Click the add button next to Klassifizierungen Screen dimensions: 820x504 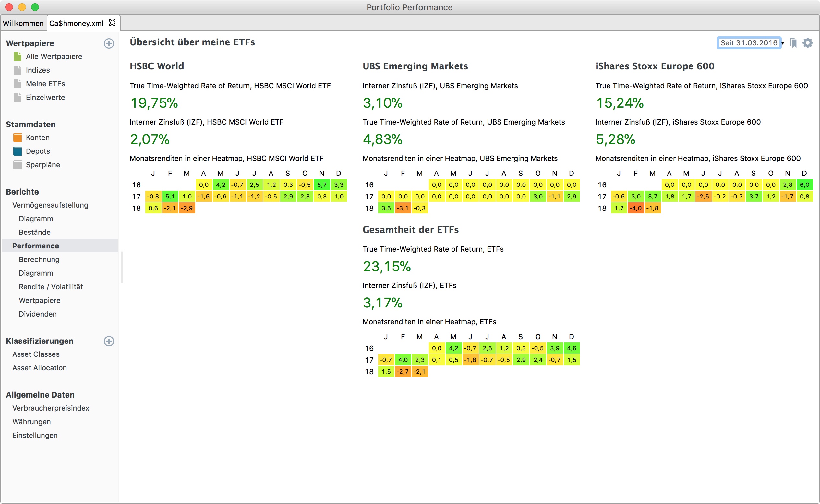pyautogui.click(x=109, y=341)
